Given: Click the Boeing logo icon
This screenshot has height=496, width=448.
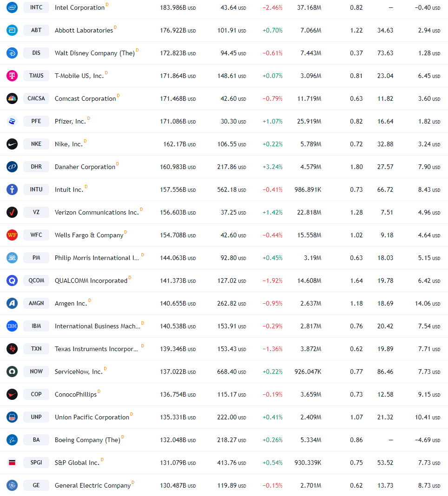Looking at the screenshot, I should (x=12, y=440).
